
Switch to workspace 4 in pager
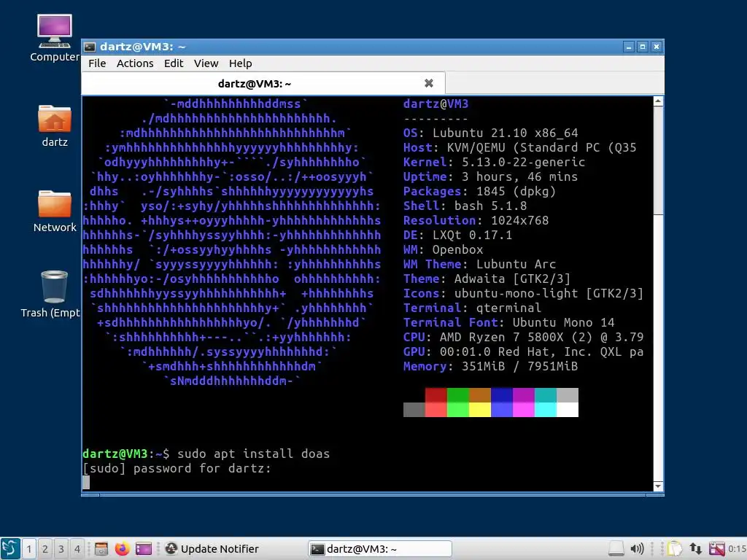(77, 549)
